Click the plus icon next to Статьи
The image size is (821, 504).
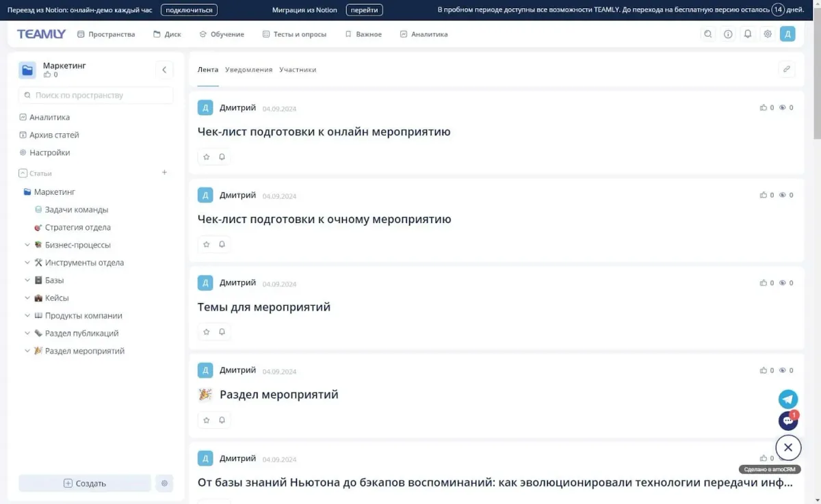click(164, 173)
